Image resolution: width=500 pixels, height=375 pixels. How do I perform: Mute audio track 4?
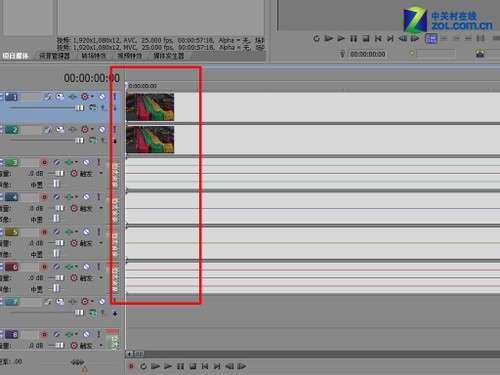[x=86, y=197]
